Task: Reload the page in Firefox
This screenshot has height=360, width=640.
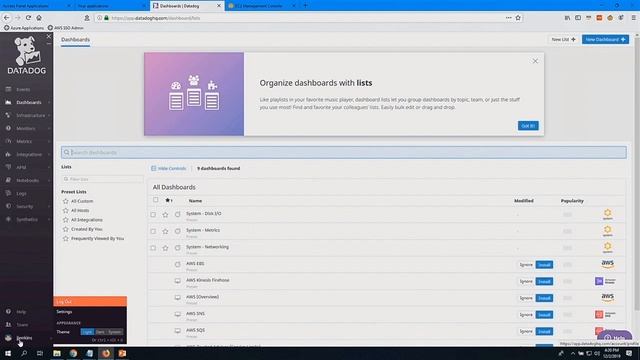Action: pyautogui.click(x=28, y=18)
